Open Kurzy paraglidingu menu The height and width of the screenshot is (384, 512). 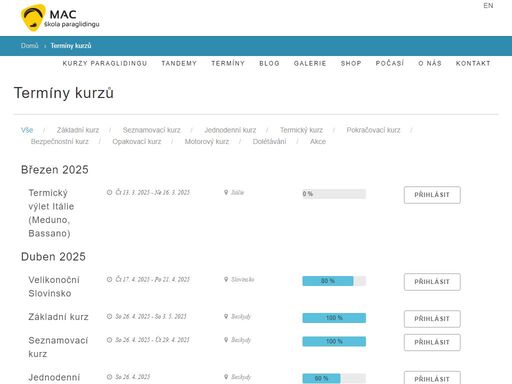pyautogui.click(x=105, y=63)
